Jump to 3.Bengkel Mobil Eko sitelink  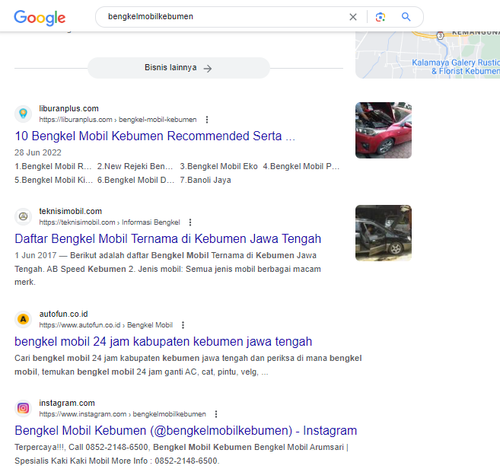click(x=219, y=166)
